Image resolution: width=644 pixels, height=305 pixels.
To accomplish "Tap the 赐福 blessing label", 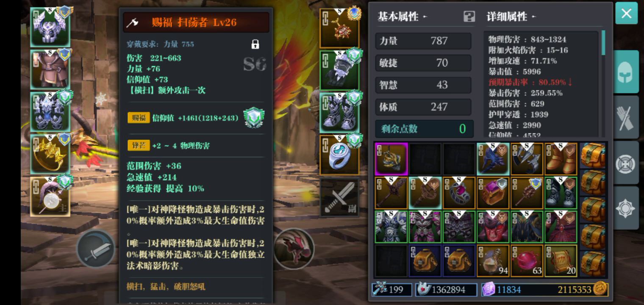I will 139,118.
